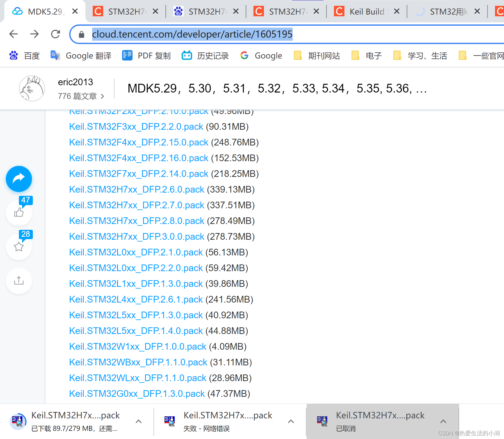The width and height of the screenshot is (504, 439).
Task: Reload the current page
Action: (56, 34)
